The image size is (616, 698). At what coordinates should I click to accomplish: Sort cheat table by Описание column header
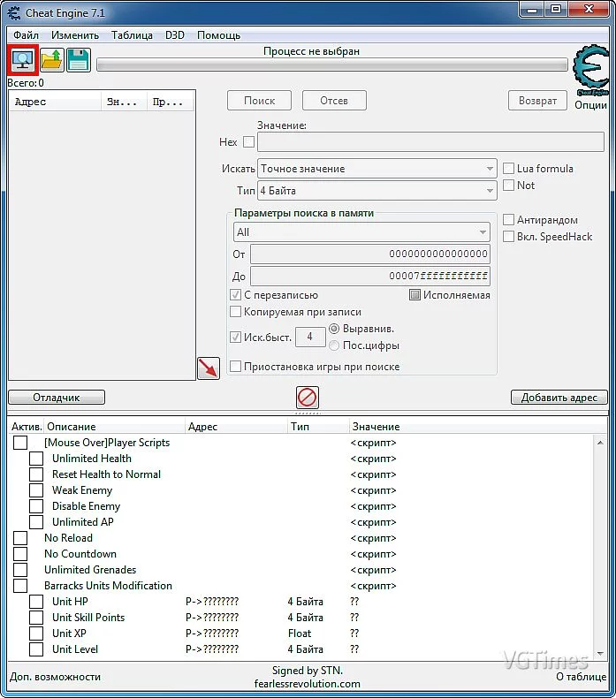coord(115,427)
